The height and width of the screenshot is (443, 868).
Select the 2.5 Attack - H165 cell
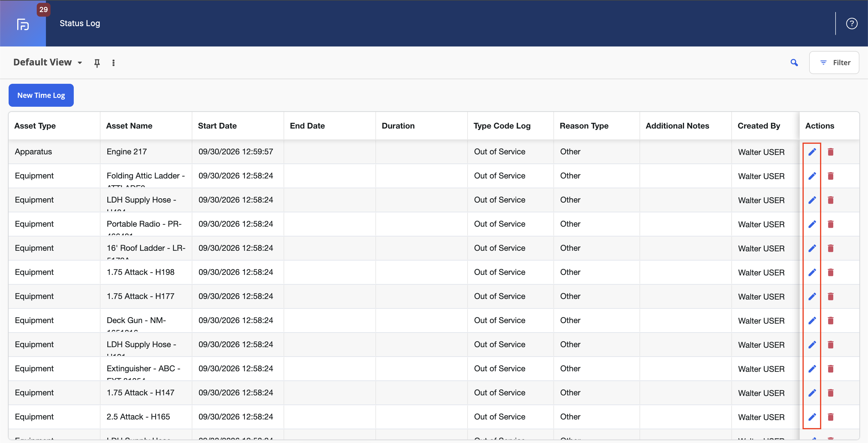click(146, 417)
